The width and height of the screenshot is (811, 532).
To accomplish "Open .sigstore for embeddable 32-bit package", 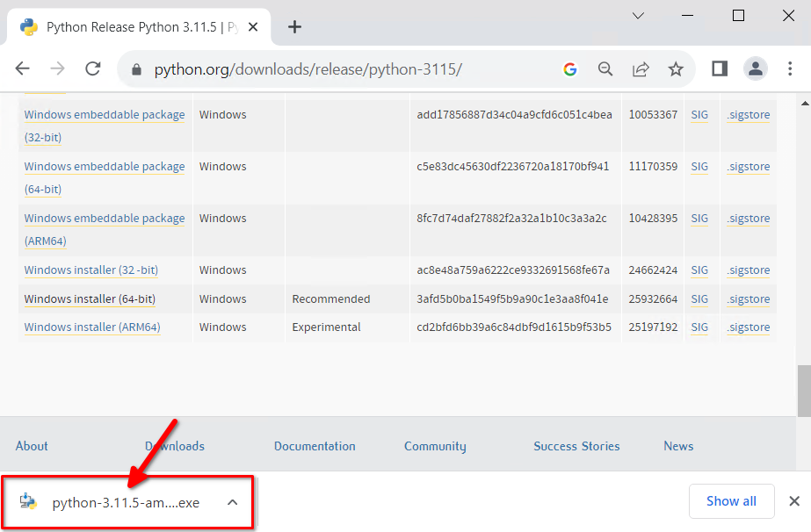I will [x=748, y=115].
